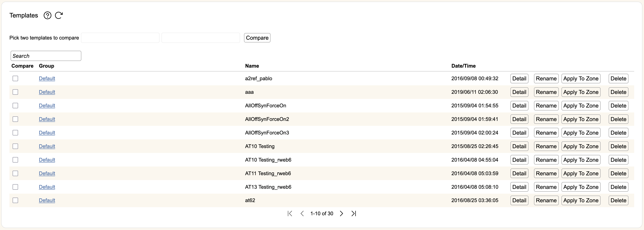This screenshot has width=644, height=230.
Task: Check compare box for a2ref_pablo
Action: tap(16, 79)
